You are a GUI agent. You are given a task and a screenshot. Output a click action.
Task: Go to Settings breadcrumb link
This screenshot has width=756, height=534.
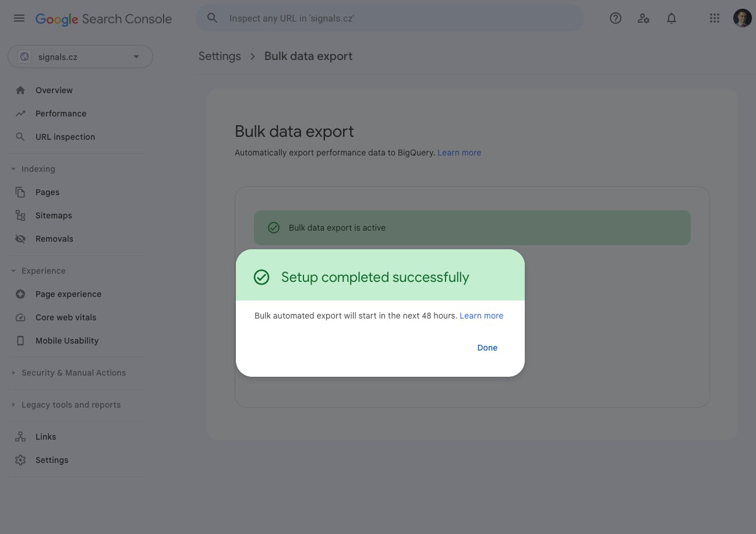(220, 56)
